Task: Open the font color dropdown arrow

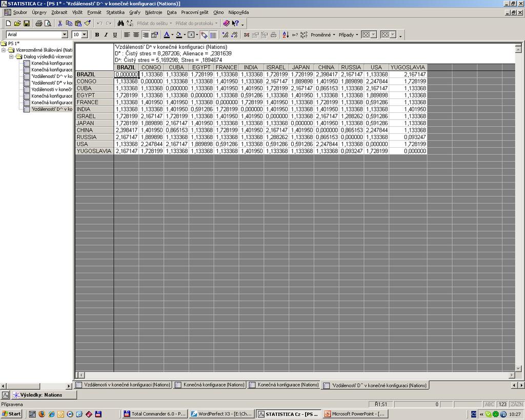Action: point(172,34)
